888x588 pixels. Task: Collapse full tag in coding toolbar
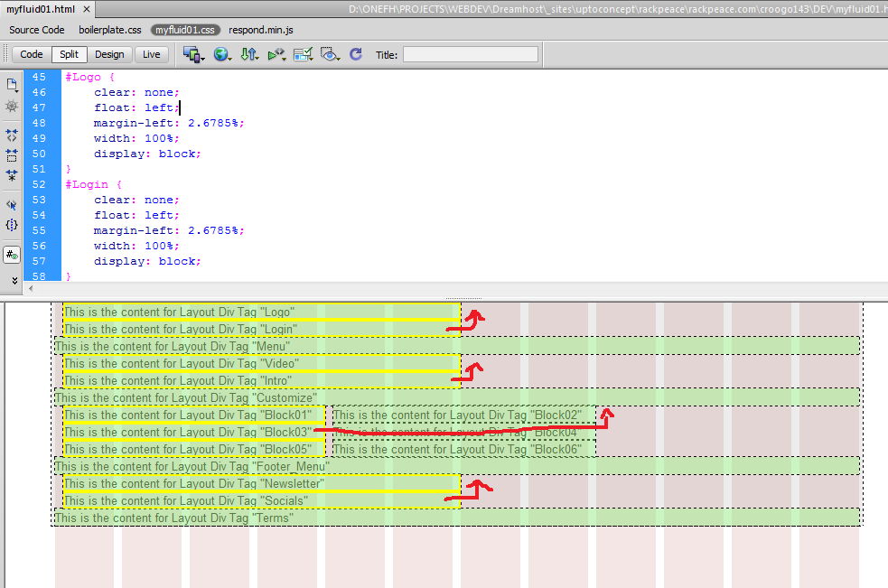[x=12, y=135]
